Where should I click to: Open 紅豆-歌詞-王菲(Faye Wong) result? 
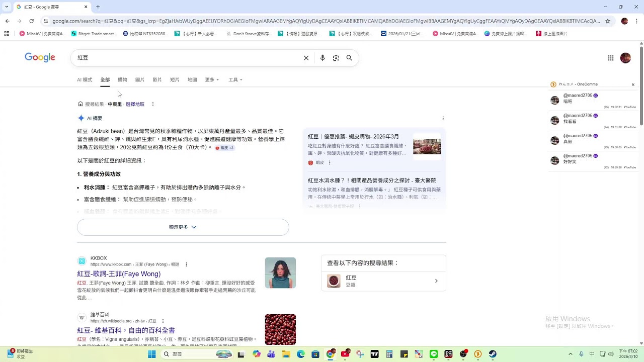pos(119,274)
